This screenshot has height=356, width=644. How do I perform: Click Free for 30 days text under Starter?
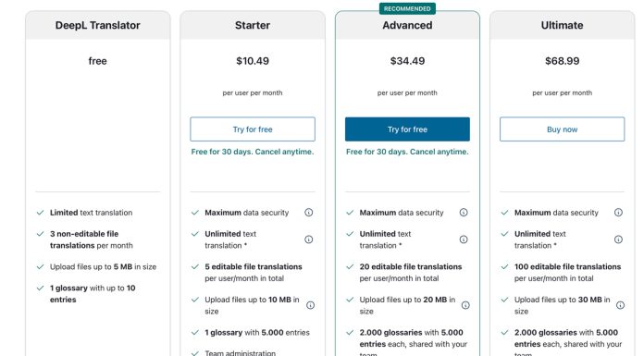pos(253,152)
